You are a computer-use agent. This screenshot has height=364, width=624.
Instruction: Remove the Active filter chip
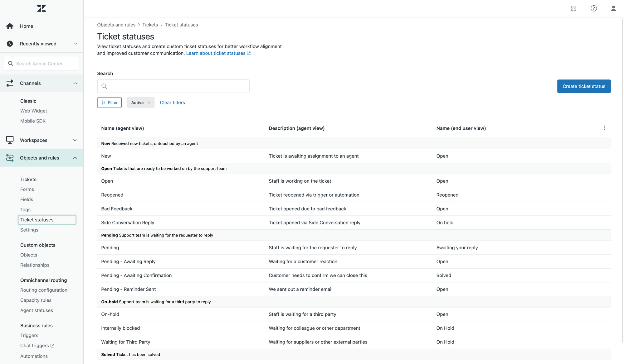click(x=149, y=103)
